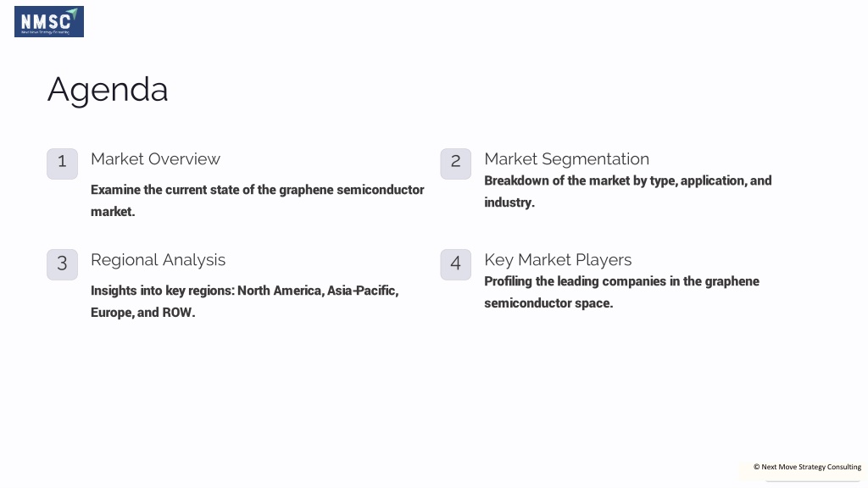Select the 'Profiling the leading companies' description text
868x488 pixels.
click(x=621, y=292)
